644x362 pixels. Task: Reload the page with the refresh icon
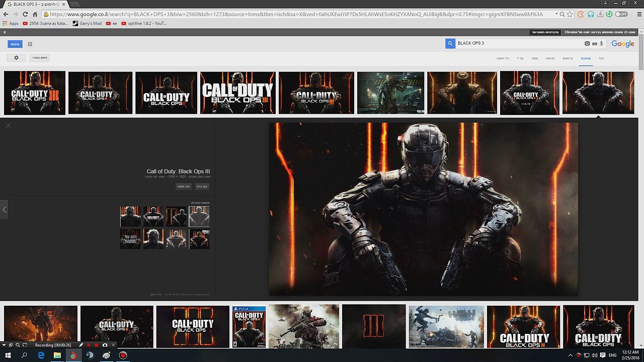point(25,15)
